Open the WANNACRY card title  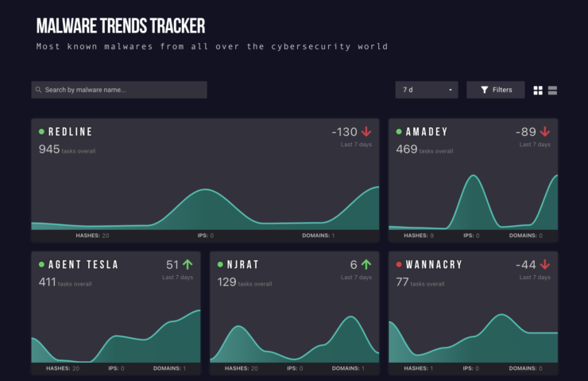tap(434, 265)
